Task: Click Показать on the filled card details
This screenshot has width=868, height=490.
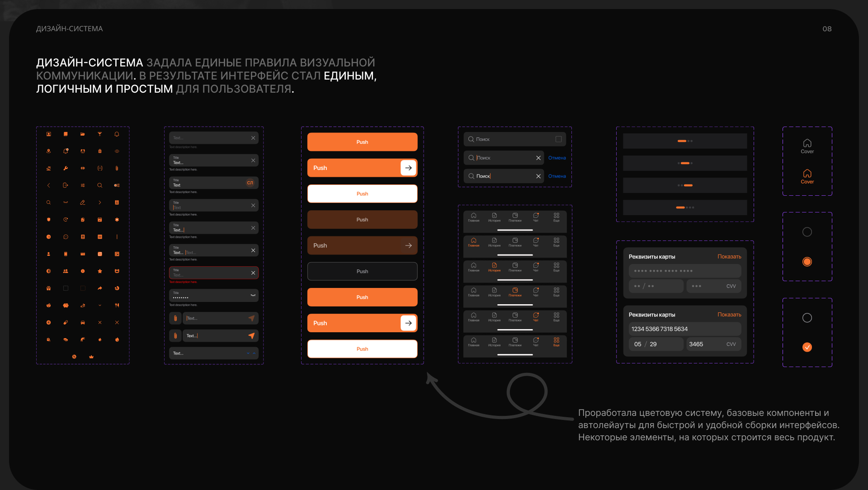Action: [729, 315]
